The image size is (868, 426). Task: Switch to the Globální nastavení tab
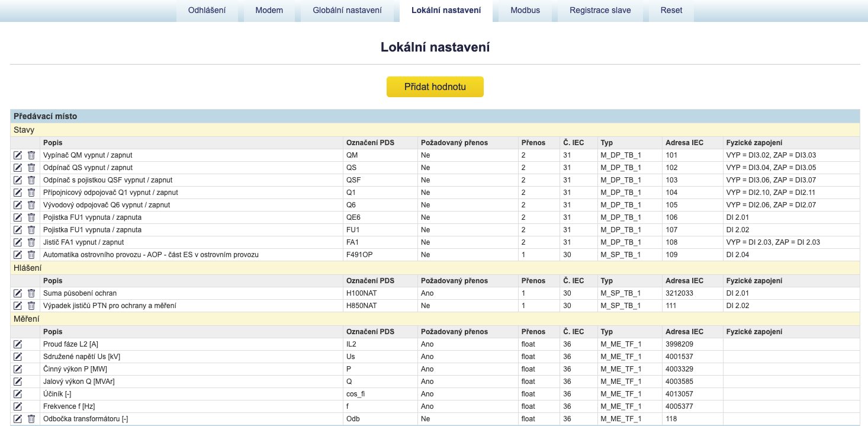click(347, 11)
